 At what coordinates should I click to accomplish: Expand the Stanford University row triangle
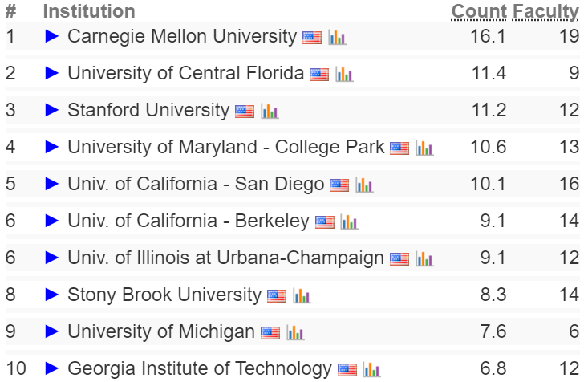52,110
